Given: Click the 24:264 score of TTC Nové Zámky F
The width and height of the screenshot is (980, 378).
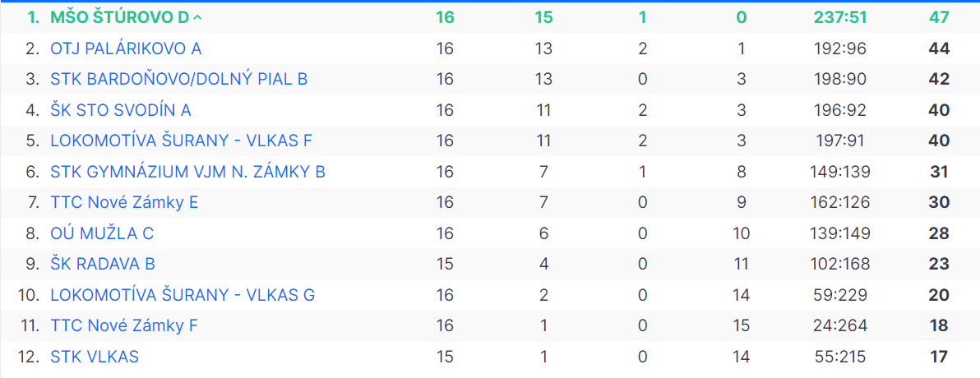Looking at the screenshot, I should click(840, 325).
